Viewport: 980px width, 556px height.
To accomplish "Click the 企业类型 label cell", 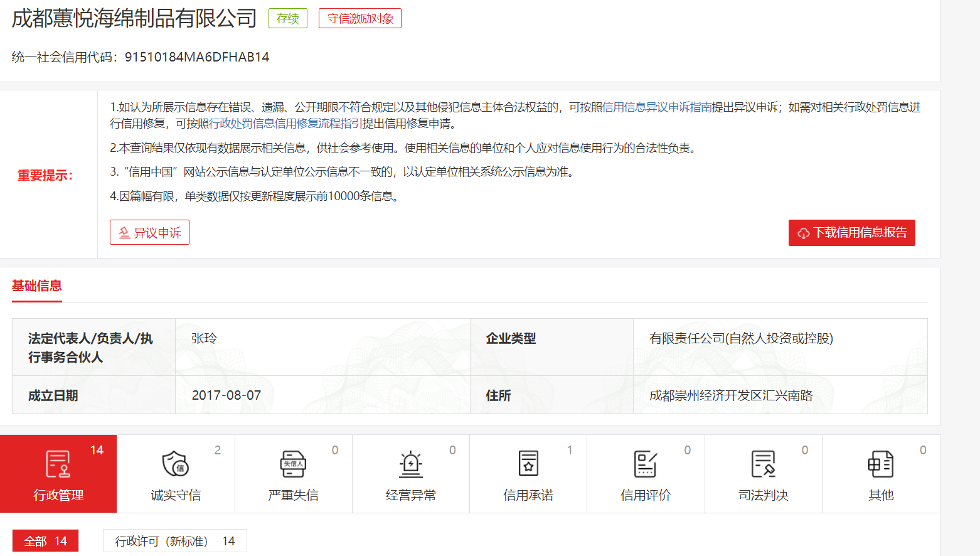I will (551, 347).
